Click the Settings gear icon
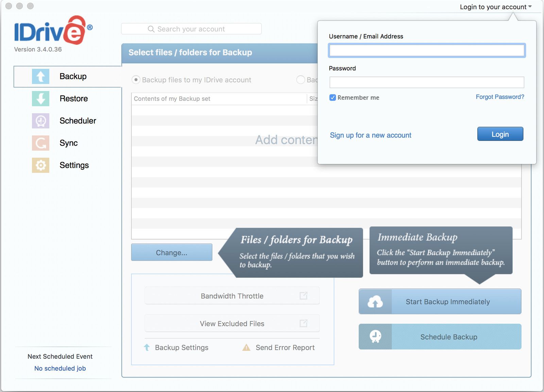Viewport: 544px width, 392px height. (40, 165)
